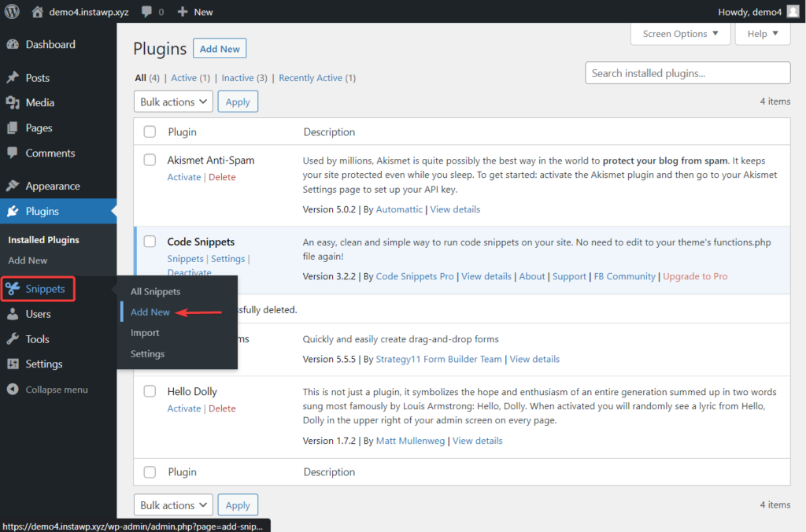This screenshot has height=532, width=806.
Task: Open Installed Plugins submenu item
Action: (44, 240)
